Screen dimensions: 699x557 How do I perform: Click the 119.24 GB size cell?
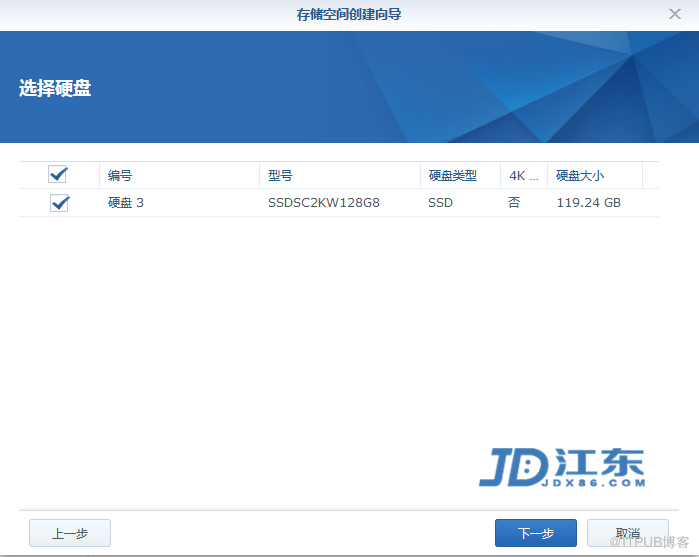click(x=589, y=203)
